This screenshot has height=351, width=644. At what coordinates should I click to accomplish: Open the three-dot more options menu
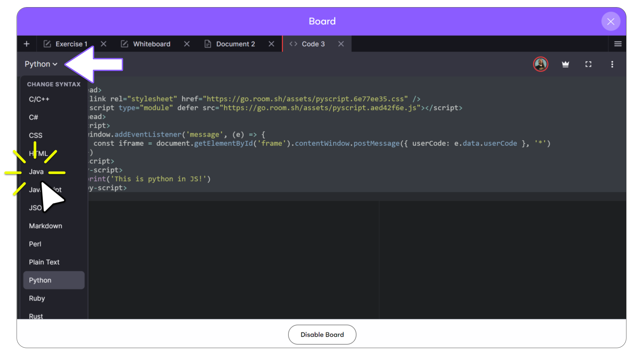(612, 64)
